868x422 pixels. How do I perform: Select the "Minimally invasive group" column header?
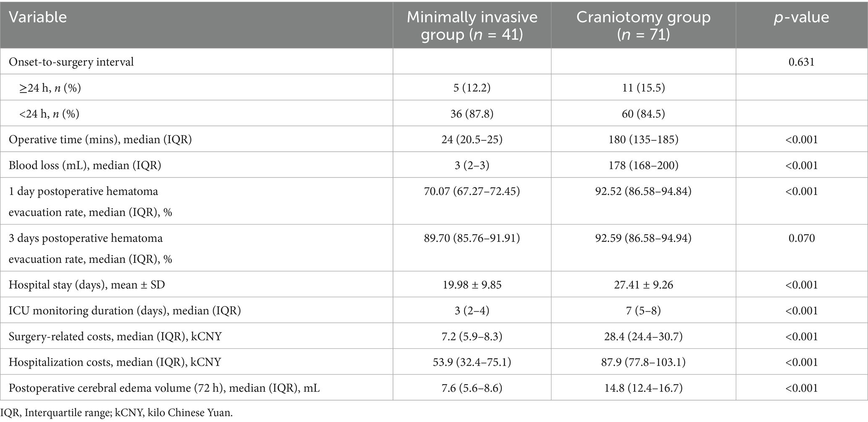(x=472, y=25)
